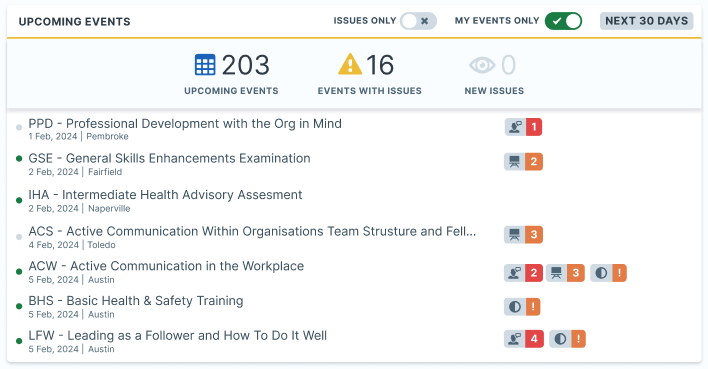Viewport: 708px width, 369px height.
Task: Click the half-circle alert badge on ACW row
Action: pos(608,273)
